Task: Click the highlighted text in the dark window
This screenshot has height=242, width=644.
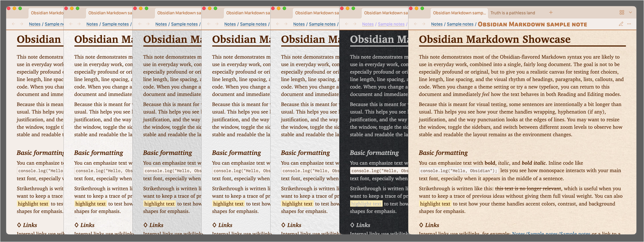Action: pos(366,204)
